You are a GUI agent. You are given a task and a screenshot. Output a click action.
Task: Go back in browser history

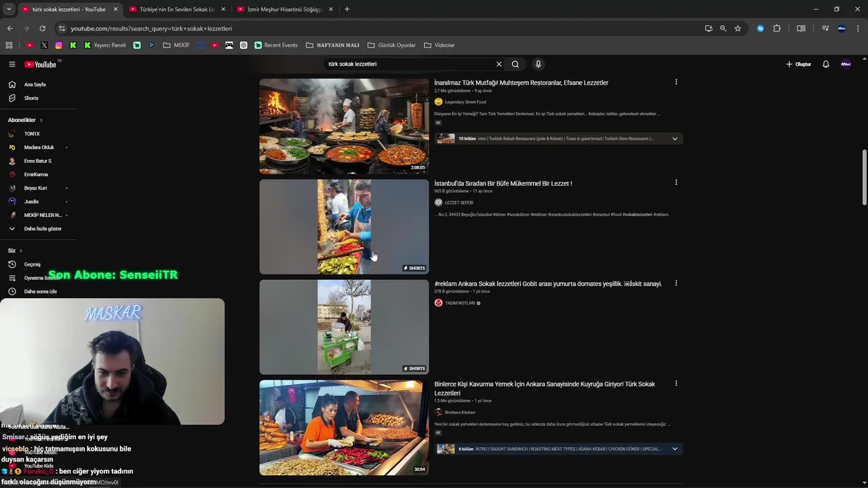point(10,28)
